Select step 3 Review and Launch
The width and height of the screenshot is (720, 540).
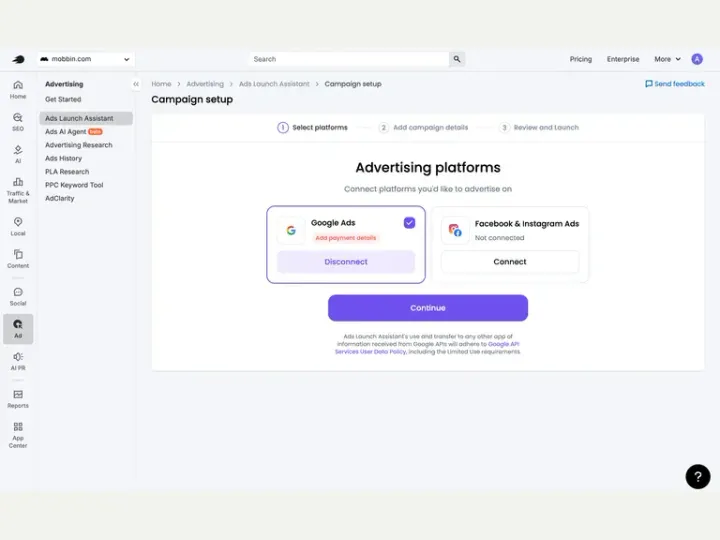click(x=539, y=128)
